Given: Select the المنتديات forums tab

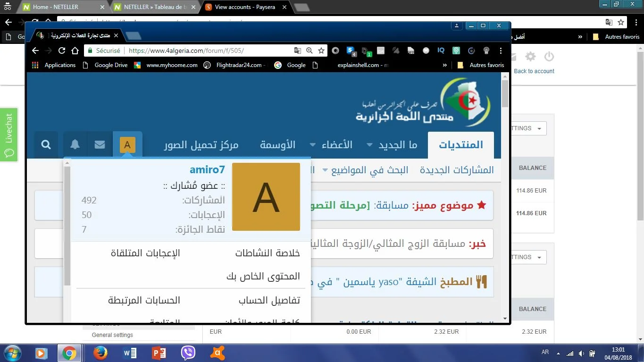Looking at the screenshot, I should (x=461, y=145).
